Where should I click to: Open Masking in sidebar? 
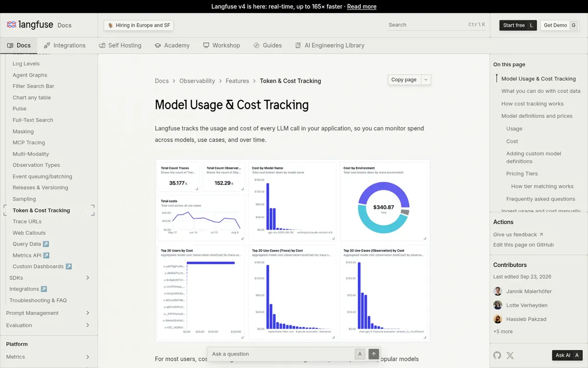click(x=23, y=131)
